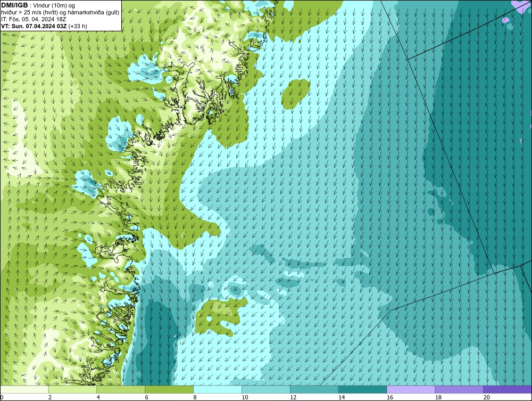Click the 14–16 m/s dark teal legend swatch

tap(363, 389)
